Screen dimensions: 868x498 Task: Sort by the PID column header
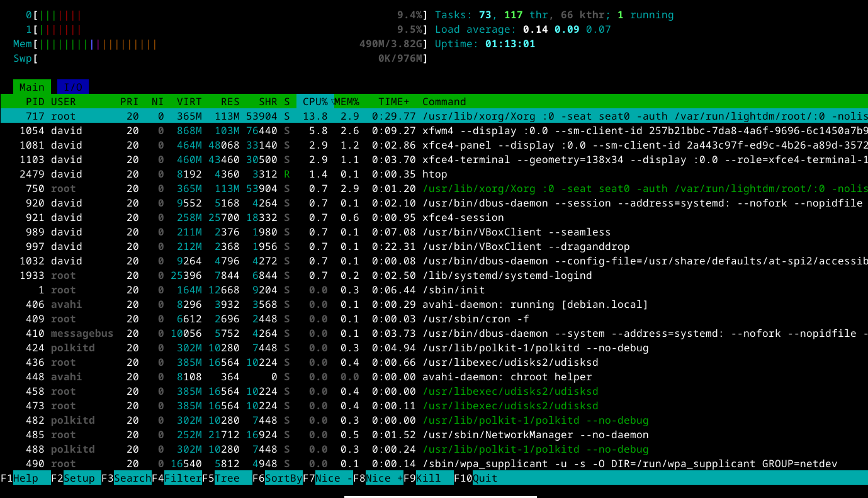click(35, 101)
